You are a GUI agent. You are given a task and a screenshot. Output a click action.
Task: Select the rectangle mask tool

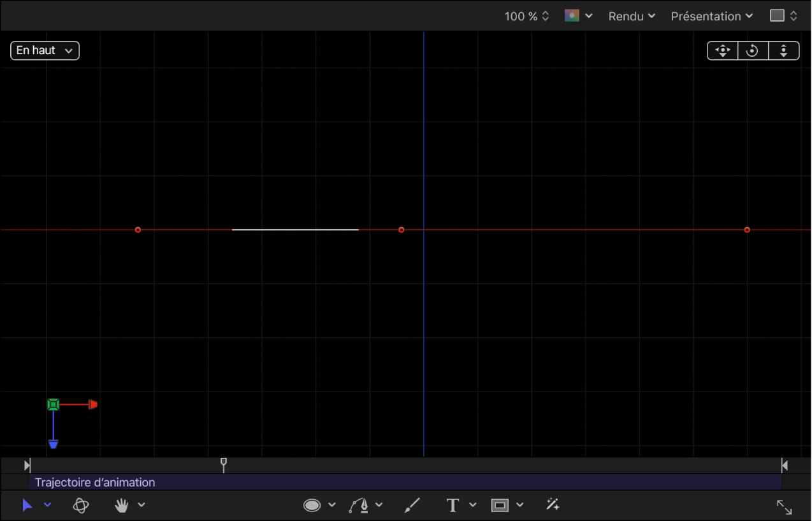[x=500, y=506]
